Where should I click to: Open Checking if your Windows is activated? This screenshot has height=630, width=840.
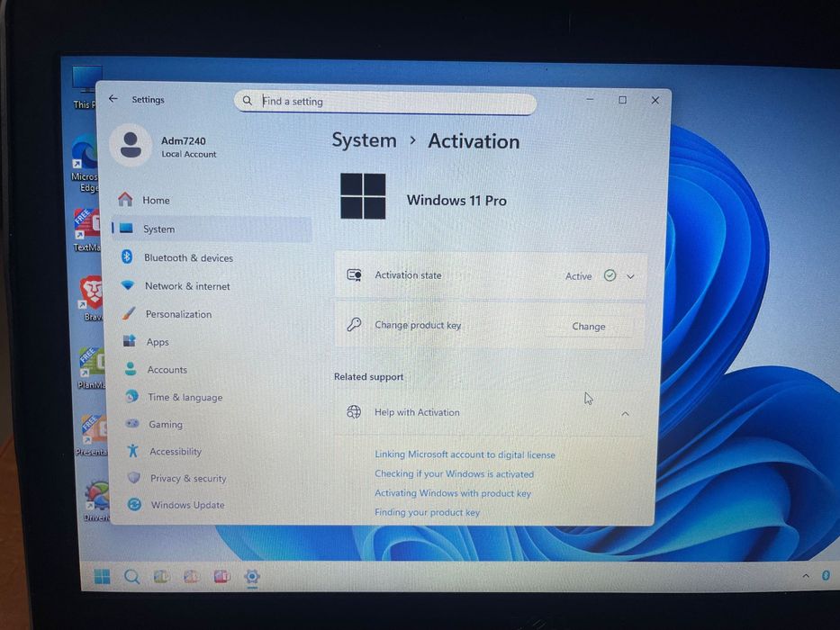pyautogui.click(x=454, y=473)
